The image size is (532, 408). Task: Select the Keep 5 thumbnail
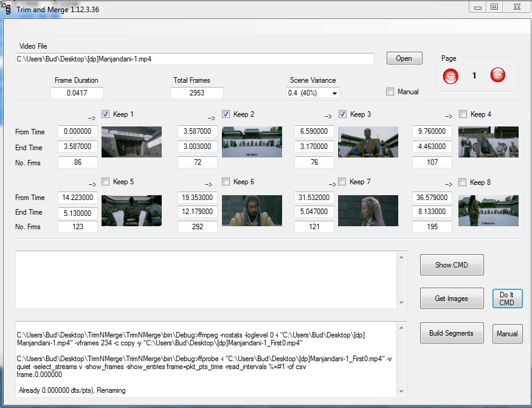pos(132,210)
